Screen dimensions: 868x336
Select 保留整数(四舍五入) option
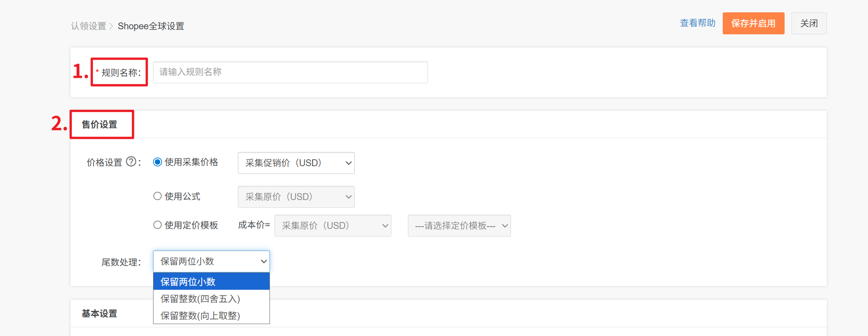point(211,299)
